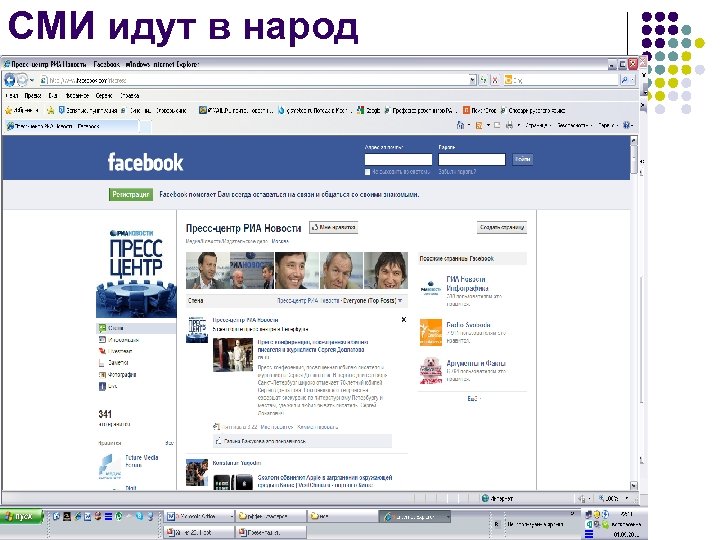
Task: Click the Add to favorites bar star icon
Action: pyautogui.click(x=50, y=111)
